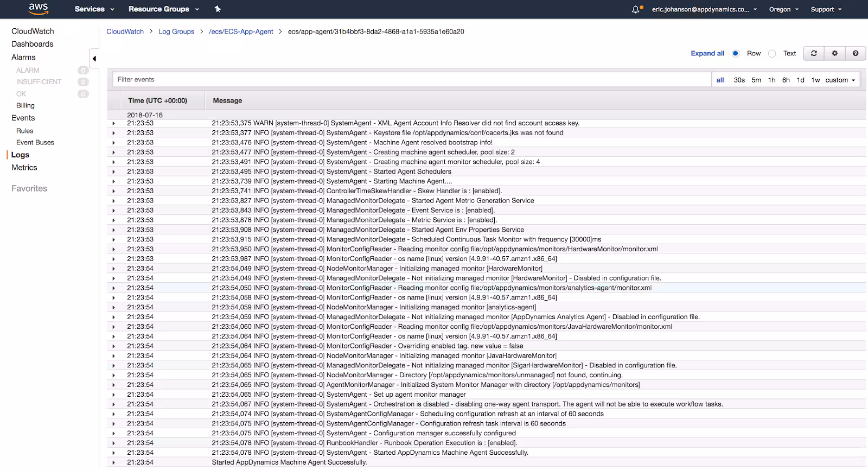Open the custom time range dropdown
The width and height of the screenshot is (868, 470).
click(x=840, y=80)
